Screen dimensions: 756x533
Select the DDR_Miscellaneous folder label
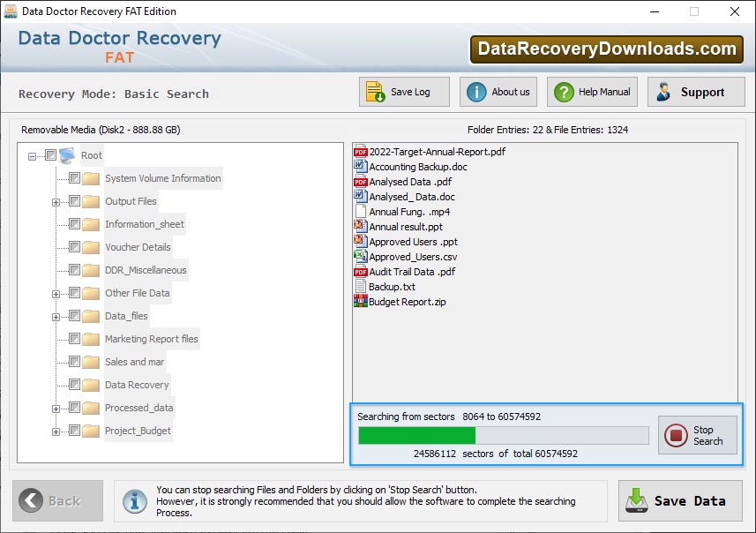tap(146, 270)
